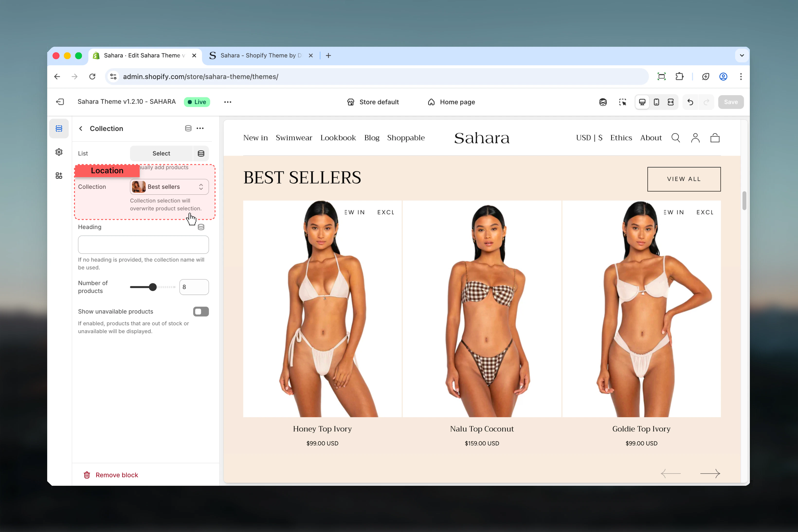Click the Save button

pyautogui.click(x=731, y=102)
